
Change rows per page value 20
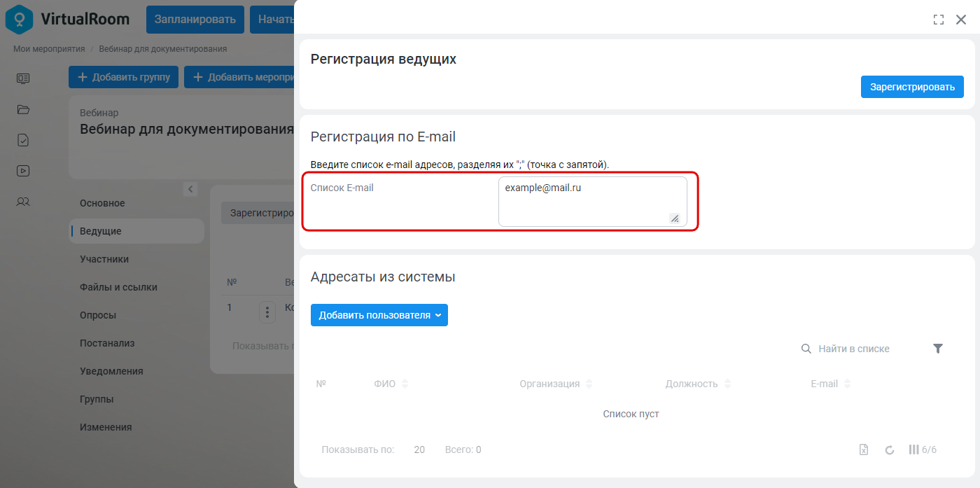419,449
